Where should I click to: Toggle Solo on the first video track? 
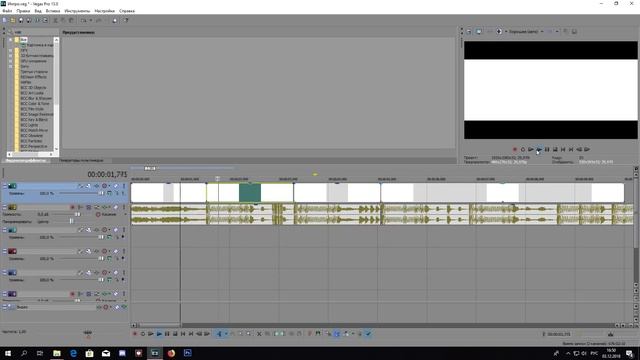coord(124,186)
